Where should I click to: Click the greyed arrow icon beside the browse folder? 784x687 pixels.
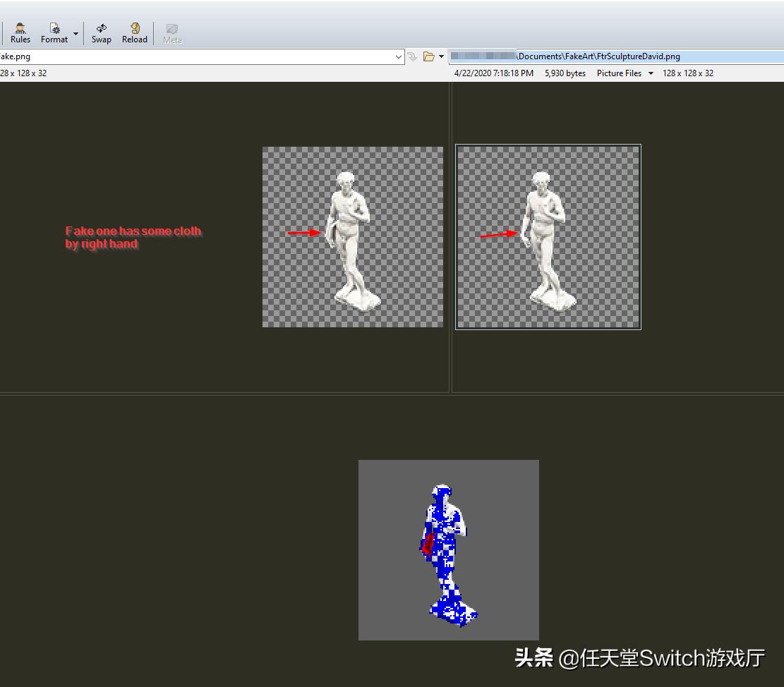pos(412,56)
